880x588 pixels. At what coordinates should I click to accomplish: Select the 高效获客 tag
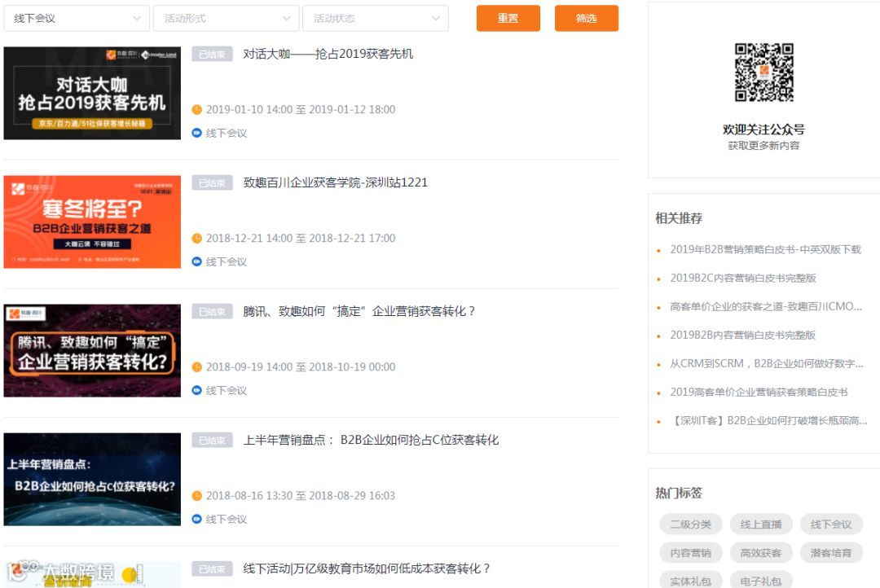coord(761,553)
